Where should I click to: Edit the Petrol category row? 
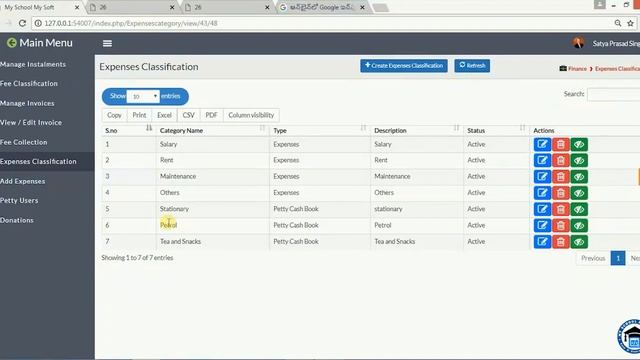tap(542, 226)
